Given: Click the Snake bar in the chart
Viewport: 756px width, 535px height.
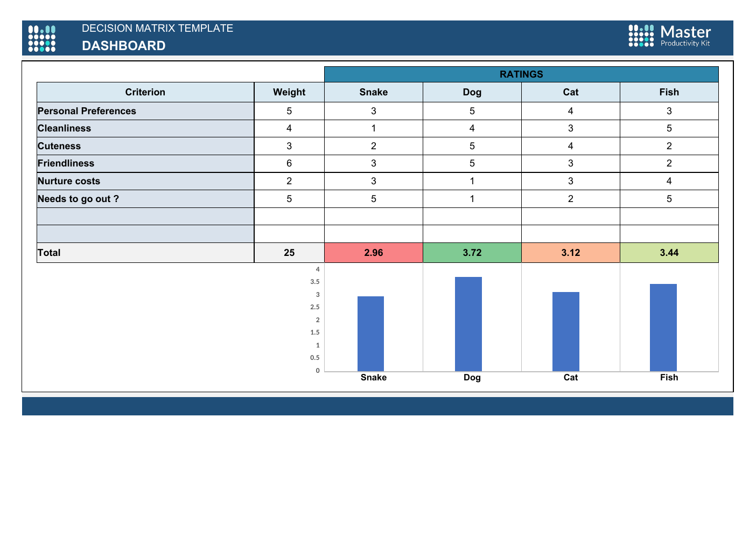Looking at the screenshot, I should [x=371, y=333].
